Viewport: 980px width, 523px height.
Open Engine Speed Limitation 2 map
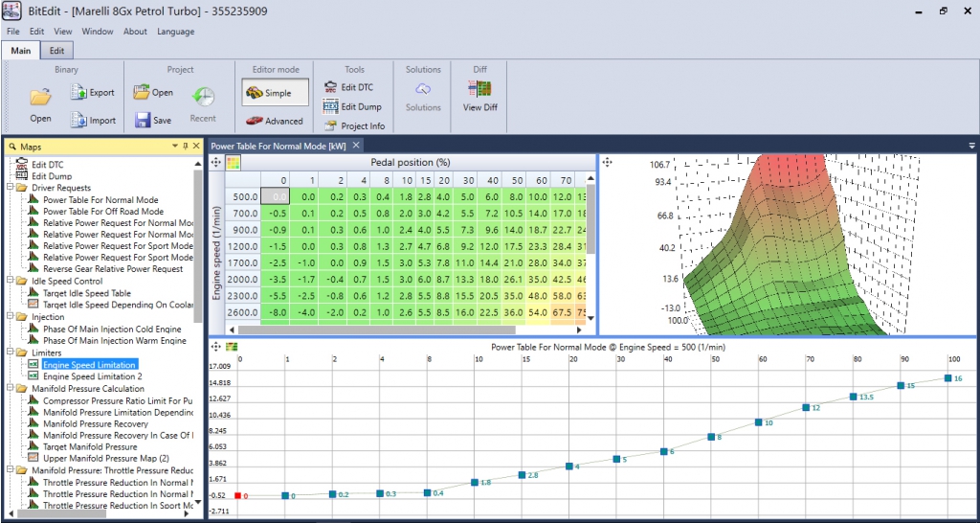pyautogui.click(x=93, y=376)
